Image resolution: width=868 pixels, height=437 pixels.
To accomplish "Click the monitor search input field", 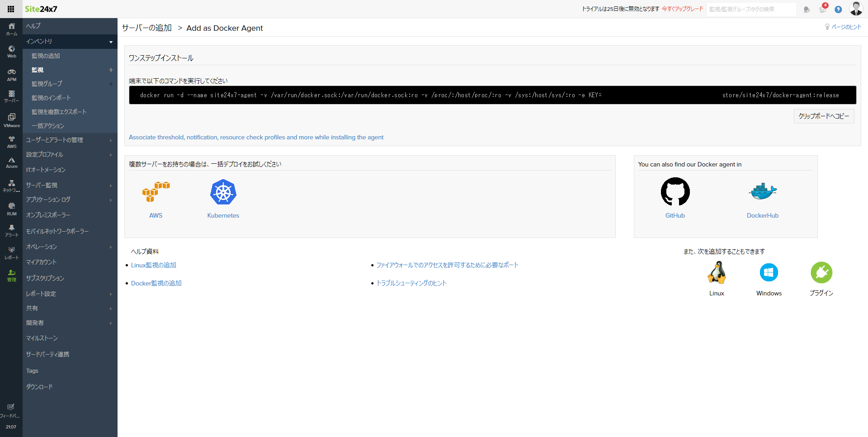I will (x=750, y=9).
